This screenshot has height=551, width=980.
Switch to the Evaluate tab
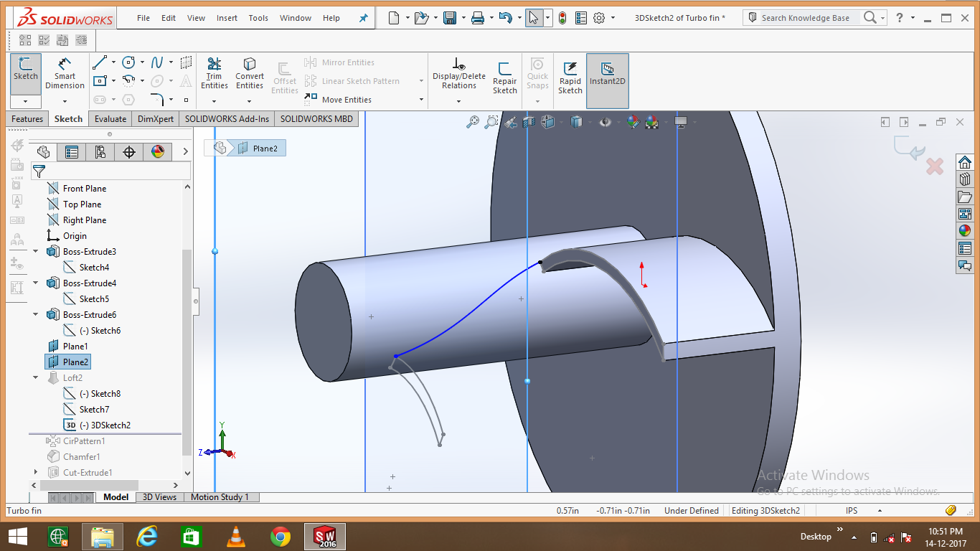click(x=110, y=118)
